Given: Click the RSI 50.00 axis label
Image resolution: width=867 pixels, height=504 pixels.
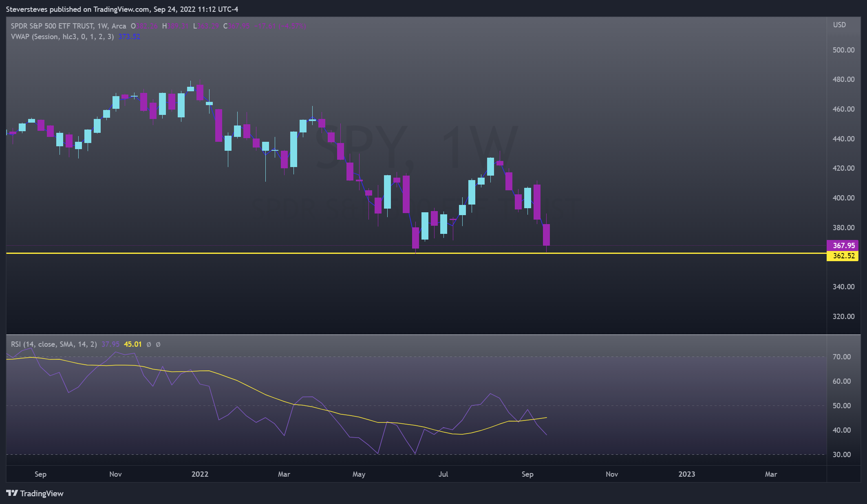Looking at the screenshot, I should tap(842, 406).
